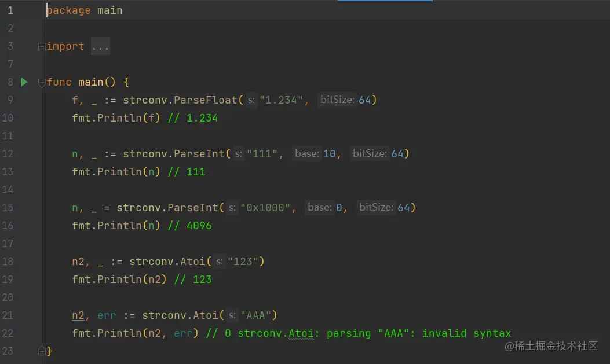Click the comment '// 123'

[x=192, y=280]
